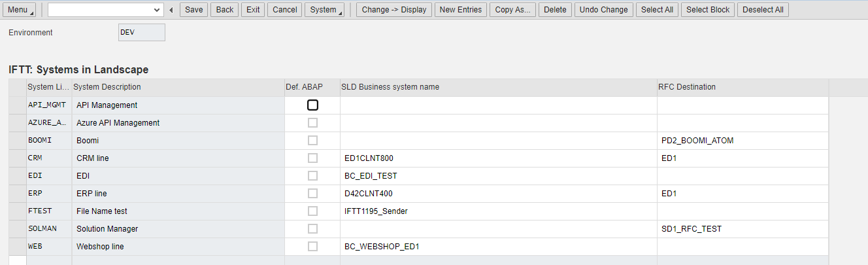The width and height of the screenshot is (868, 265).
Task: Click the Back toolbar button
Action: (225, 10)
